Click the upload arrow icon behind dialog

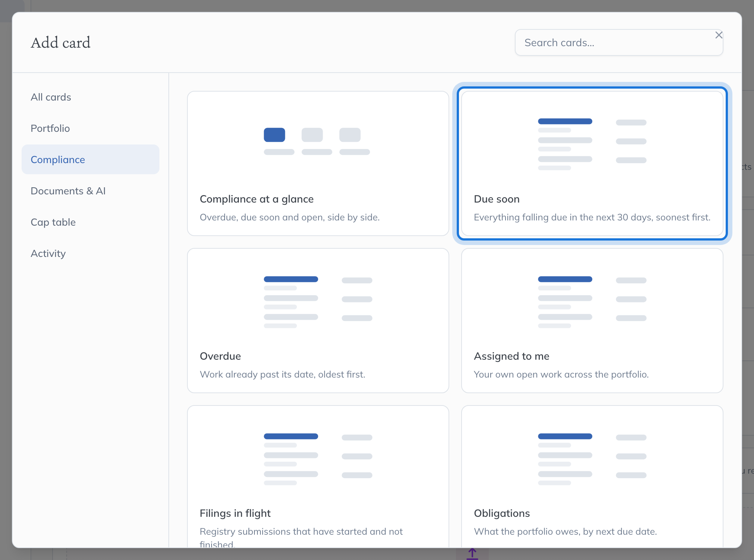472,554
